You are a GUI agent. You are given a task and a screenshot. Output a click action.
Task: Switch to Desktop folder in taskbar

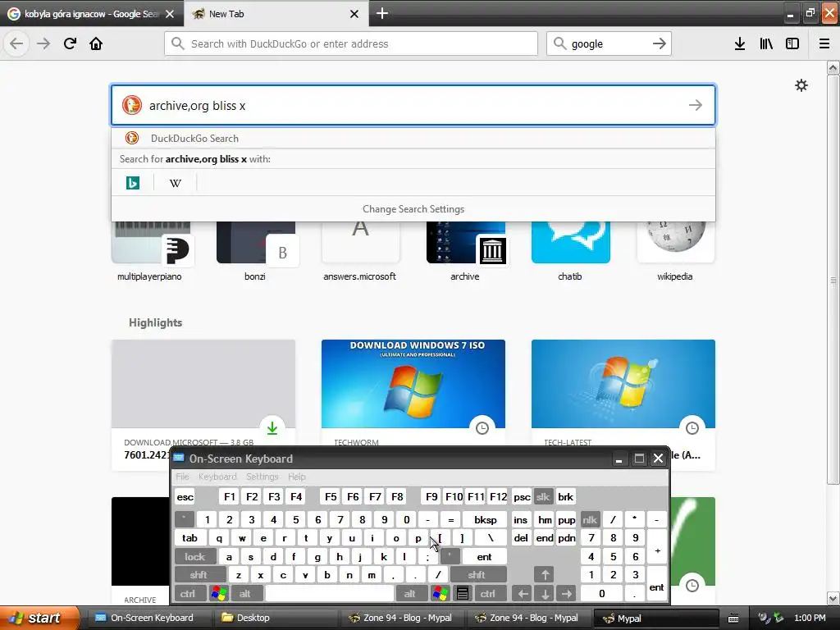click(x=277, y=618)
